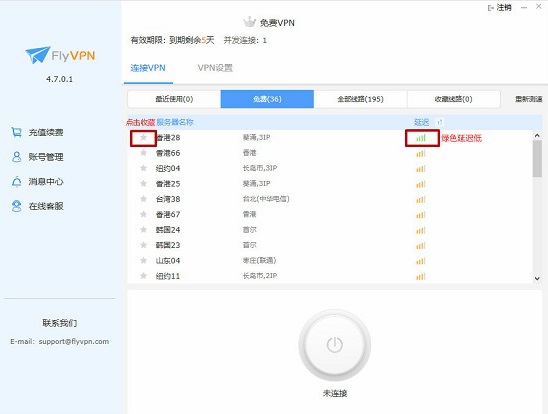Click the signal bars icon for 纽约11
The width and height of the screenshot is (548, 414).
421,276
